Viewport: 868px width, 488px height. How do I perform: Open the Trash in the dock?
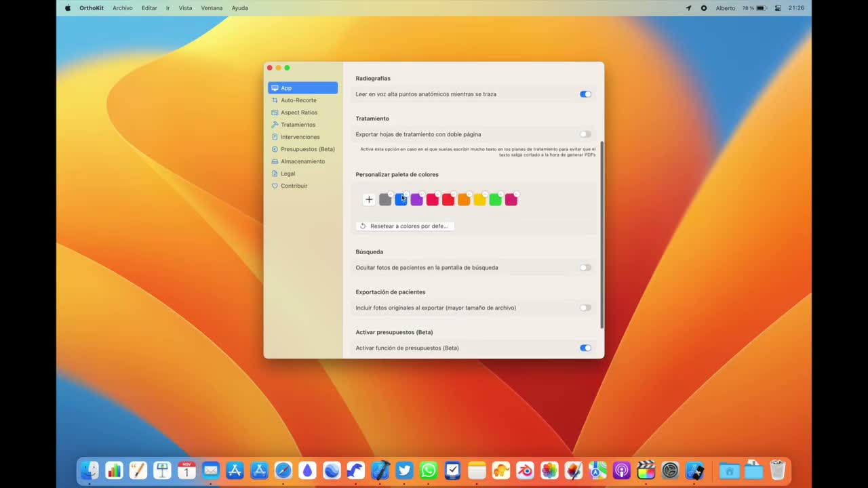[778, 470]
